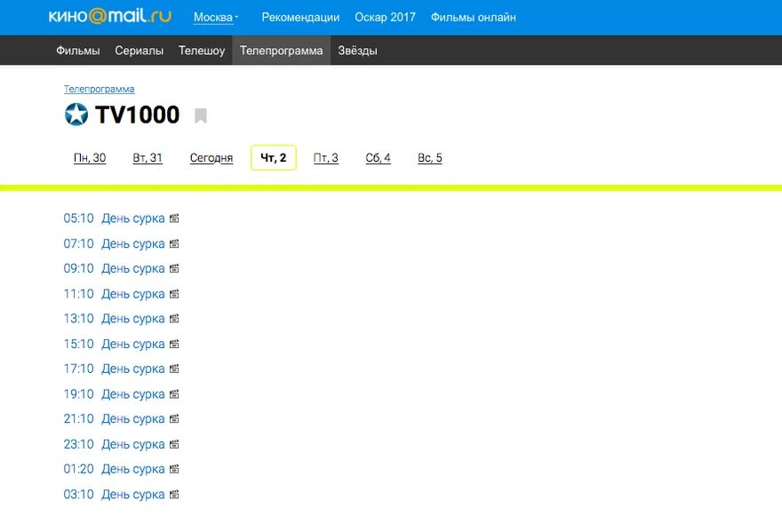Open День сурка airing at 23:10
This screenshot has width=782, height=532.
[132, 444]
